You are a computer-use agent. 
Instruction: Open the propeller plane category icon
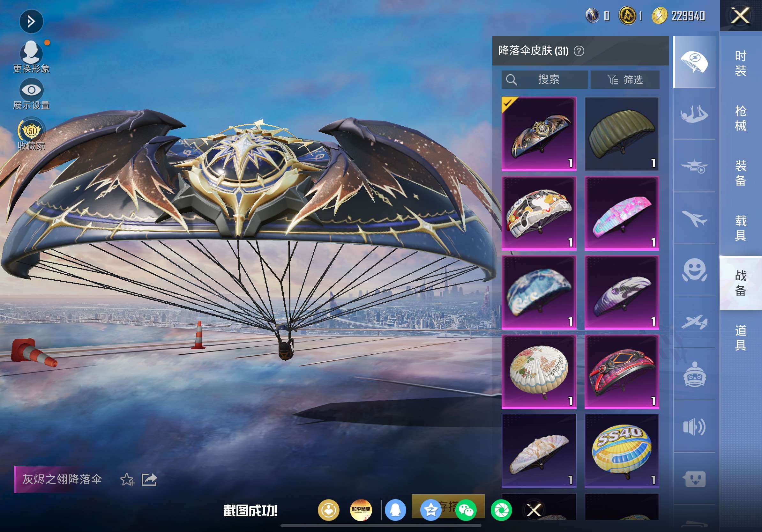[694, 322]
